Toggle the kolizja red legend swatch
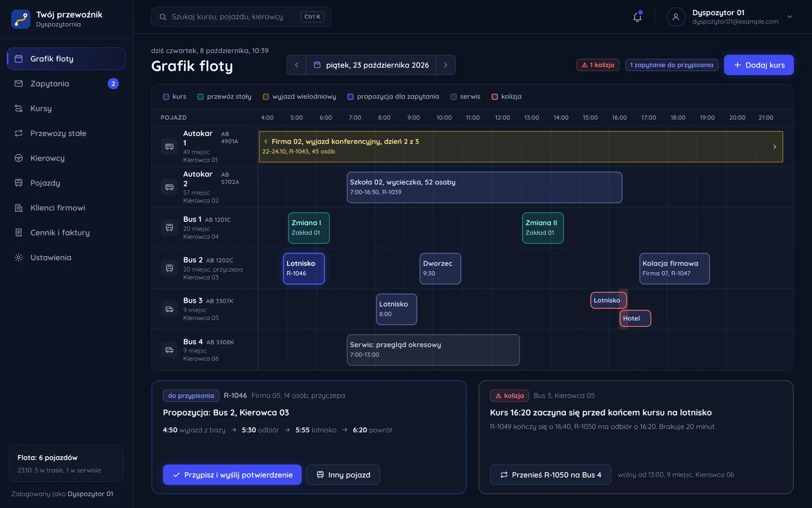 click(x=495, y=97)
